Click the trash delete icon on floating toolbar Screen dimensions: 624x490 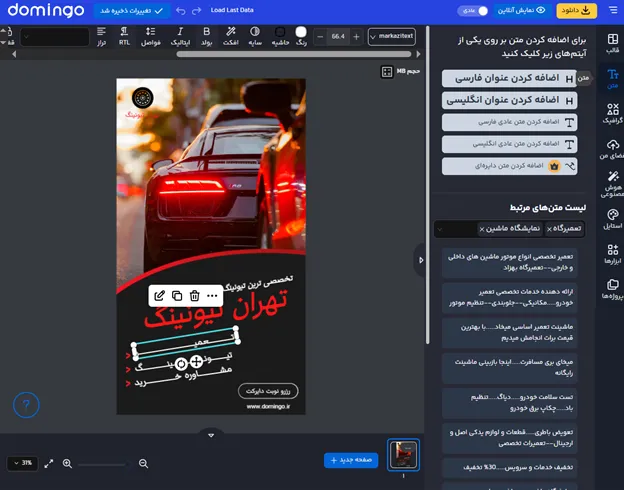tap(195, 296)
